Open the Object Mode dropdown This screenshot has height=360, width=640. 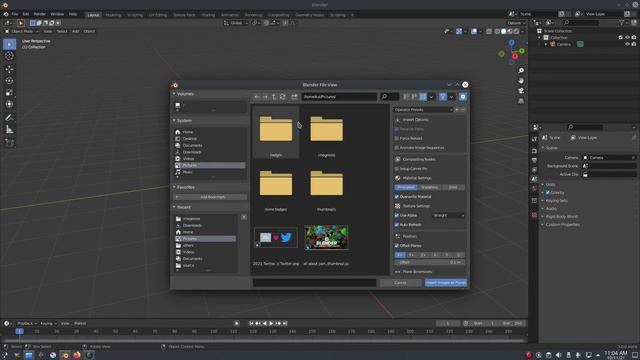(22, 31)
